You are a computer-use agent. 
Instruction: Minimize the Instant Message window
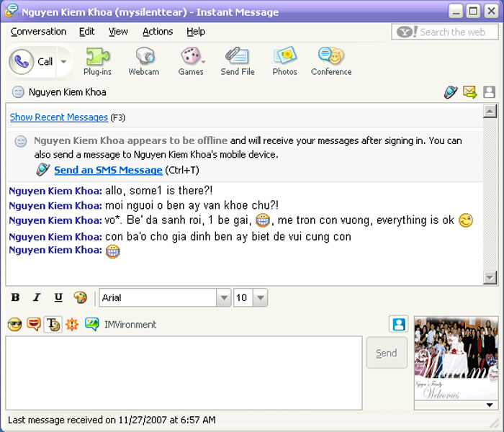(456, 12)
